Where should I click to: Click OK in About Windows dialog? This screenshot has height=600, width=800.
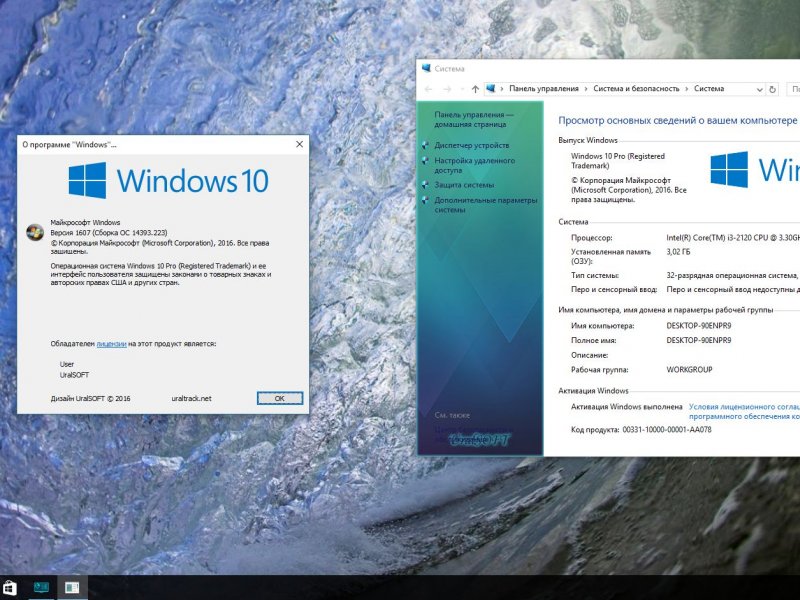point(280,398)
